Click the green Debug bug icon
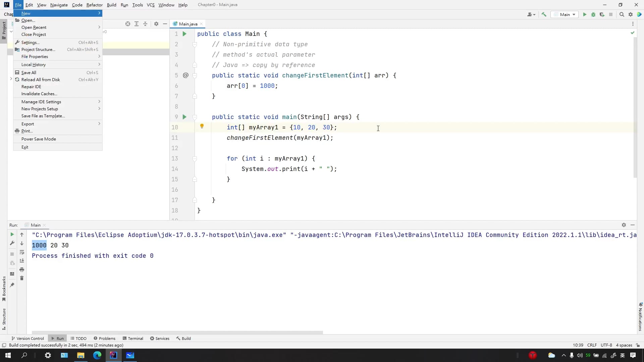This screenshot has width=644, height=362. click(x=593, y=14)
